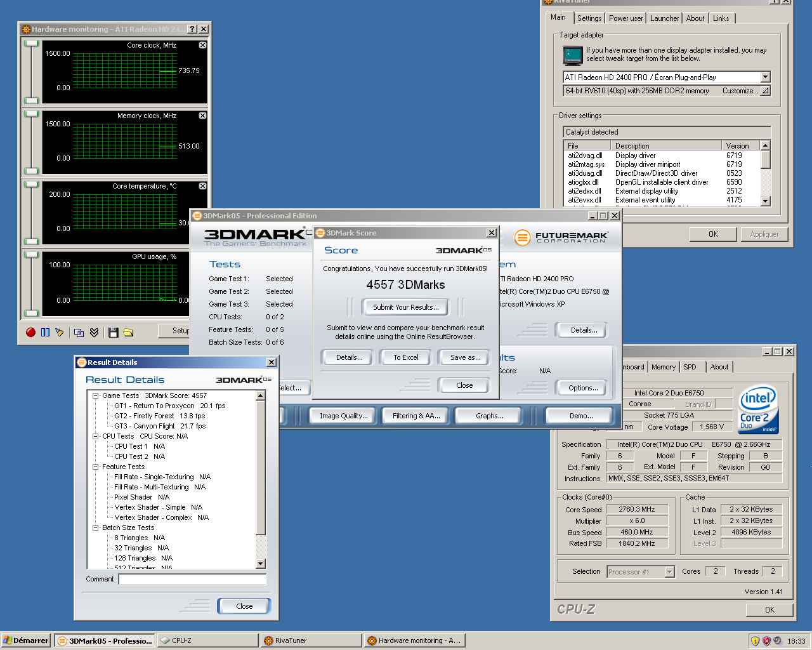Viewport: 812px width, 650px height.
Task: Click the top slider handle beside GPU usage graph
Action: 31,255
